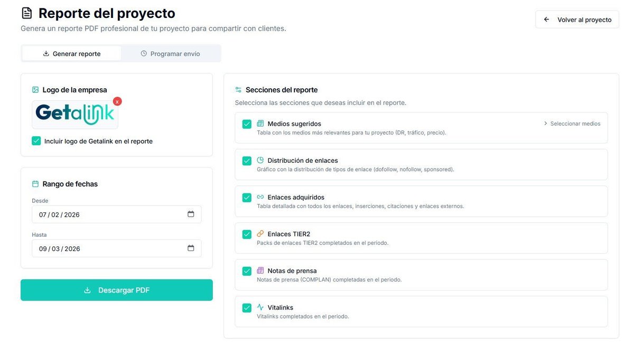Open the date picker icon in Hasta field

click(x=191, y=248)
